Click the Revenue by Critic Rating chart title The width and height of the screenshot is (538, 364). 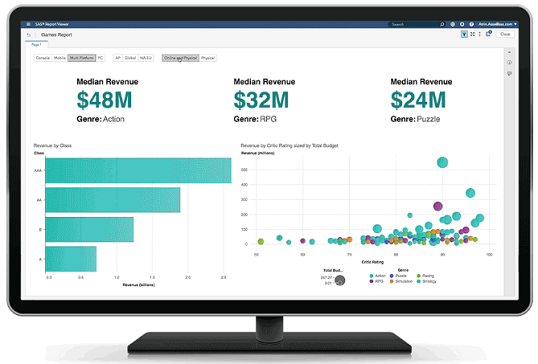coord(289,145)
